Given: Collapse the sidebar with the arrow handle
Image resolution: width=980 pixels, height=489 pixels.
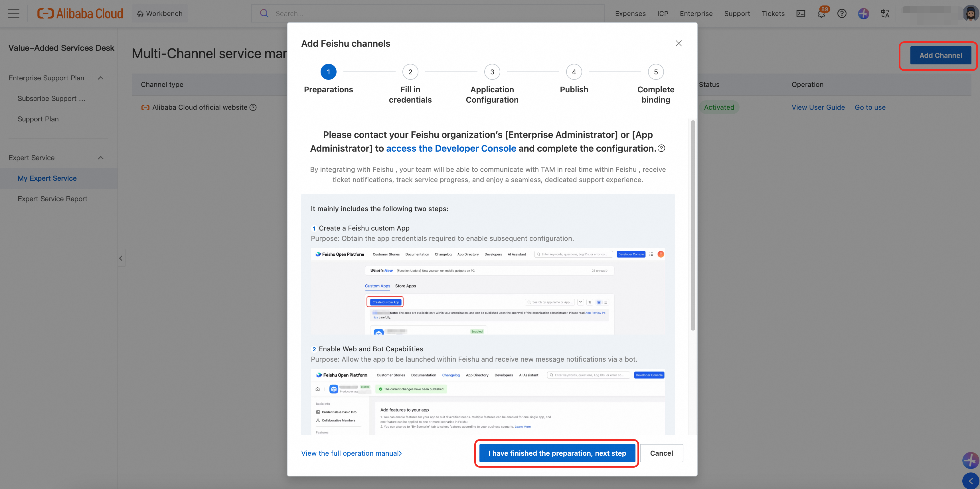Looking at the screenshot, I should click(x=121, y=258).
